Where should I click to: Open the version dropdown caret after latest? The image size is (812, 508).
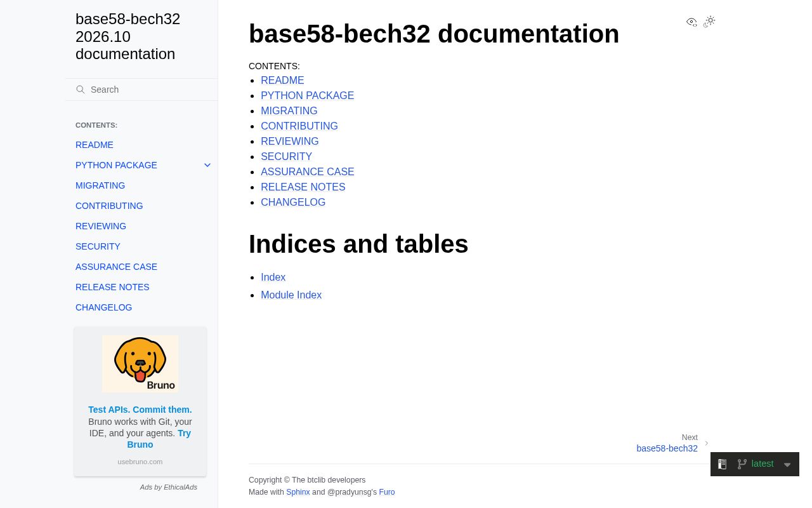pyautogui.click(x=787, y=465)
